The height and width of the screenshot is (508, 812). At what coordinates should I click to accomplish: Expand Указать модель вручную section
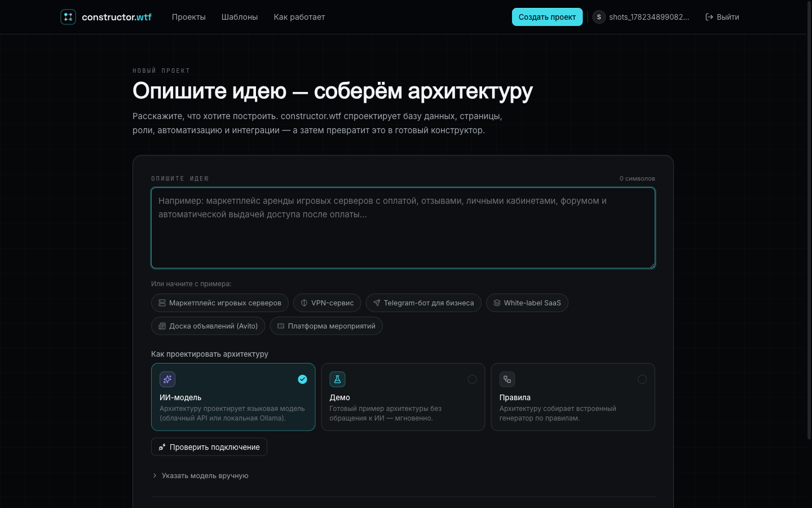200,476
